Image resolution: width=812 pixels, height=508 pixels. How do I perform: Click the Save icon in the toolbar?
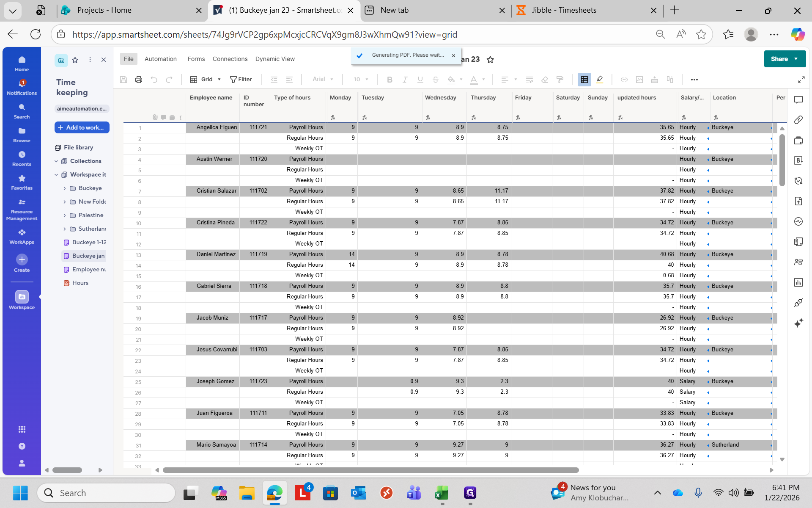123,80
